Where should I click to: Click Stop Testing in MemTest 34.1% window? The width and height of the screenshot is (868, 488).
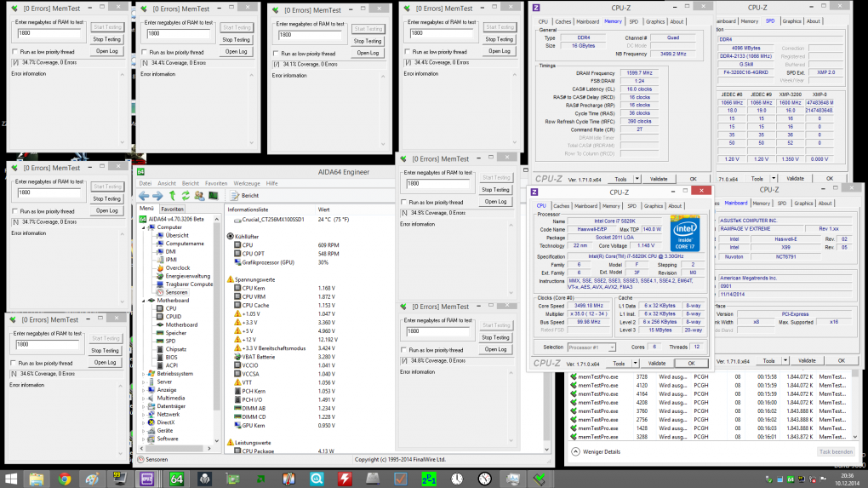(368, 41)
